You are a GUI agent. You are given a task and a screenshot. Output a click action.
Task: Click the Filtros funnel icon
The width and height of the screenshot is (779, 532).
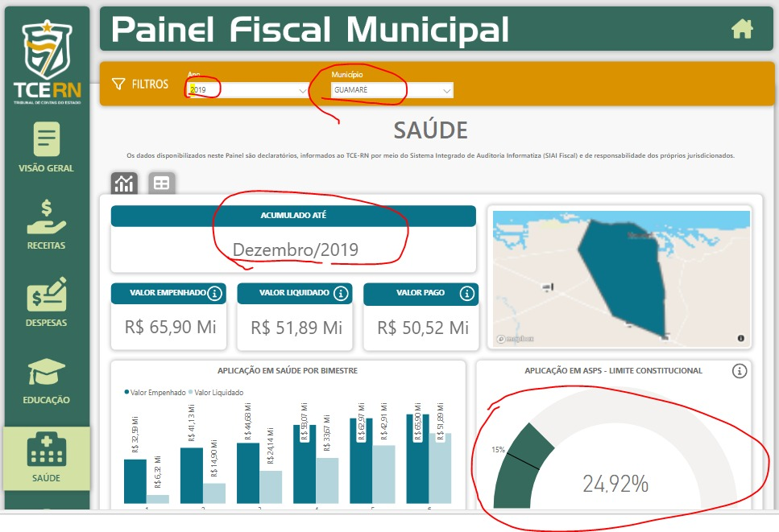(118, 84)
